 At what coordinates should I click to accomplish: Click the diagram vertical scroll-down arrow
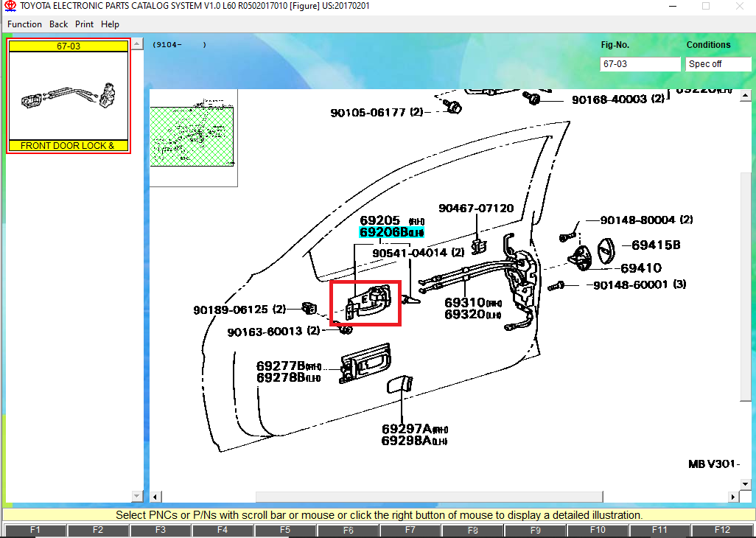[x=746, y=484]
